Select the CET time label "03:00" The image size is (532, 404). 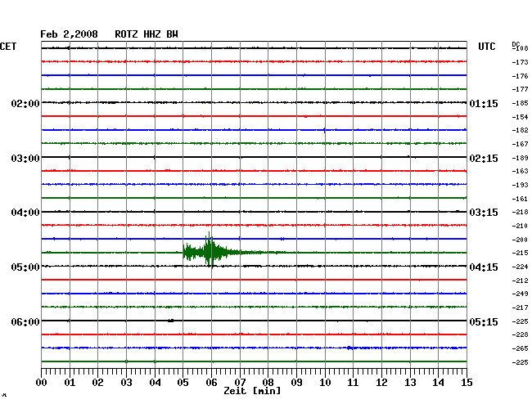click(x=25, y=159)
